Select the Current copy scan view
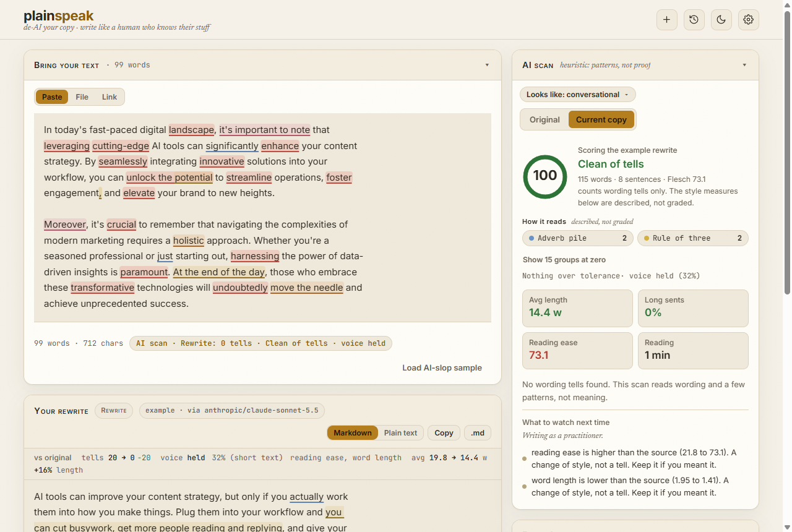Screen dimensions: 792x532 tap(601, 119)
